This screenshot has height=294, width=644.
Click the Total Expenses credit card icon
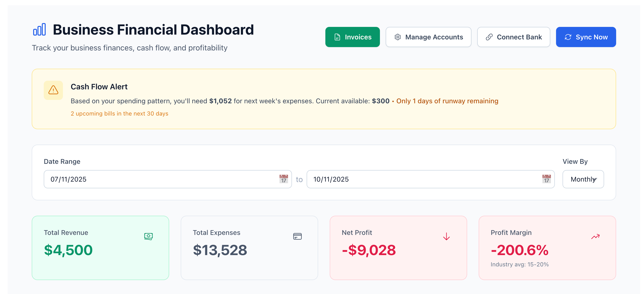pos(297,236)
